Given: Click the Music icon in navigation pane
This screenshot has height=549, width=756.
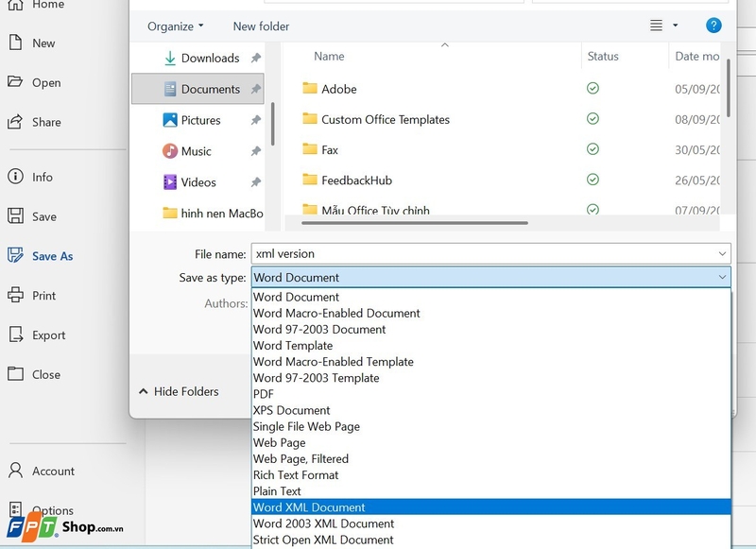Looking at the screenshot, I should pyautogui.click(x=170, y=151).
